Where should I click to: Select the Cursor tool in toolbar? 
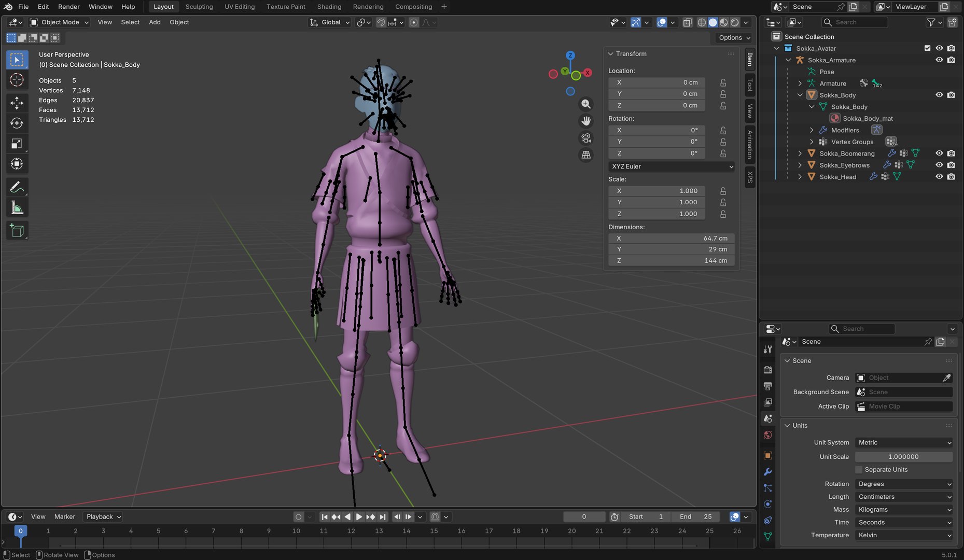click(x=17, y=80)
